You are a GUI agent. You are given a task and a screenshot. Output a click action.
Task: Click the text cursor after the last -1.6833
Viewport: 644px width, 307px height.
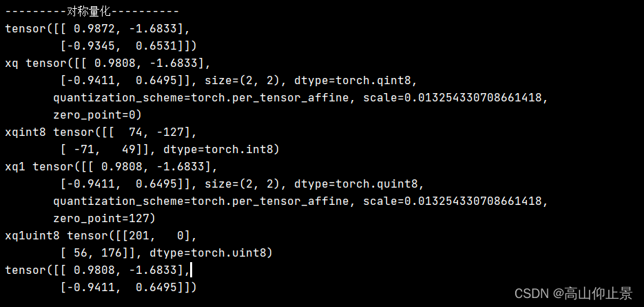(191, 270)
